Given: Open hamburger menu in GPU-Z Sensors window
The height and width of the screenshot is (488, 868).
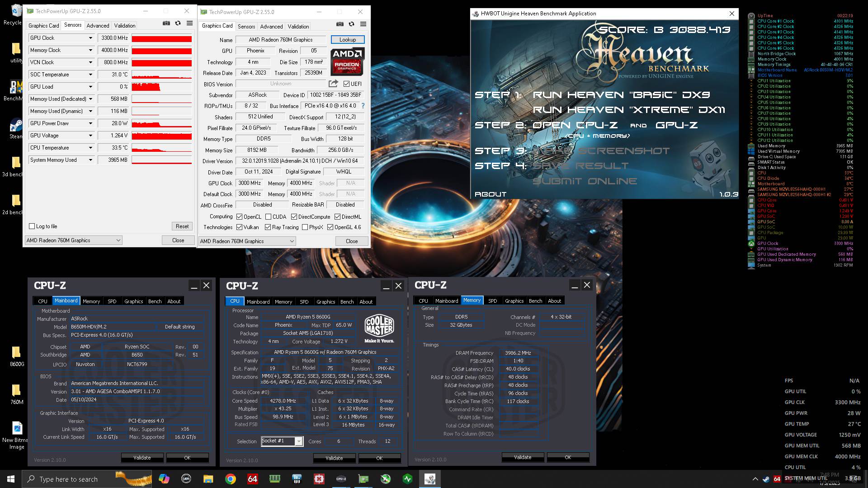Looking at the screenshot, I should [x=189, y=23].
